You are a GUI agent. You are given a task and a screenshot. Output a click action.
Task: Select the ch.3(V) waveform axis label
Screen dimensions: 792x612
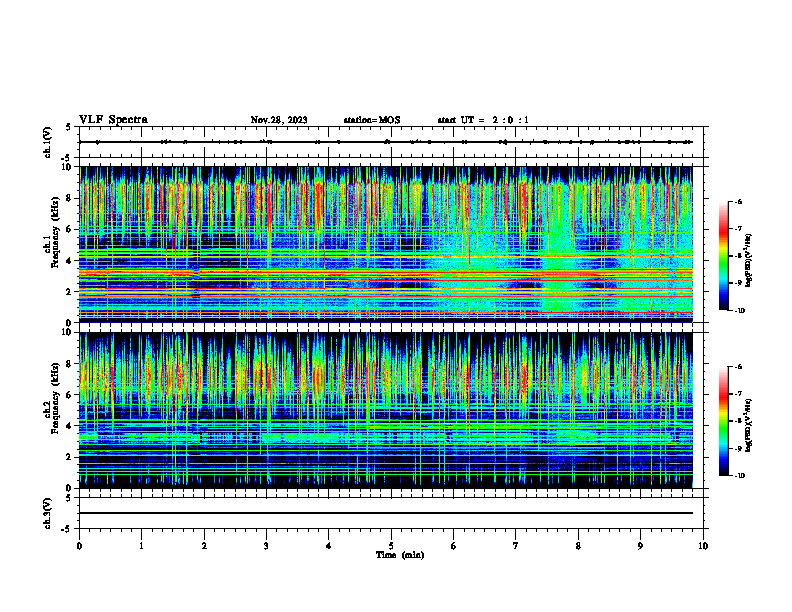click(x=47, y=514)
